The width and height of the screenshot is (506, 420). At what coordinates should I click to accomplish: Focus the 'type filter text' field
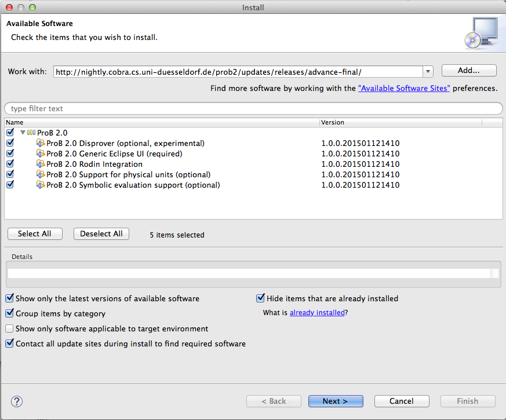(253, 108)
